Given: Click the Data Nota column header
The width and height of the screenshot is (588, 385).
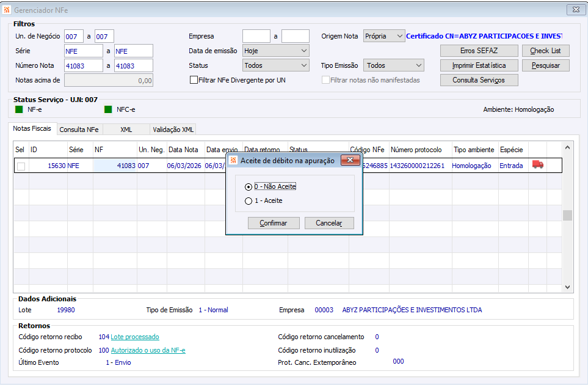Looking at the screenshot, I should (x=186, y=150).
